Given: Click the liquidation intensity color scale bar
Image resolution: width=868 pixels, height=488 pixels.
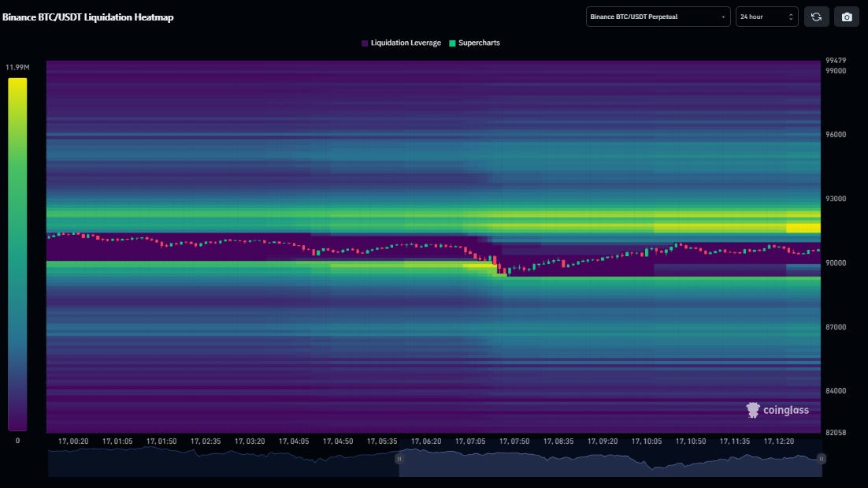Looking at the screenshot, I should click(x=17, y=254).
